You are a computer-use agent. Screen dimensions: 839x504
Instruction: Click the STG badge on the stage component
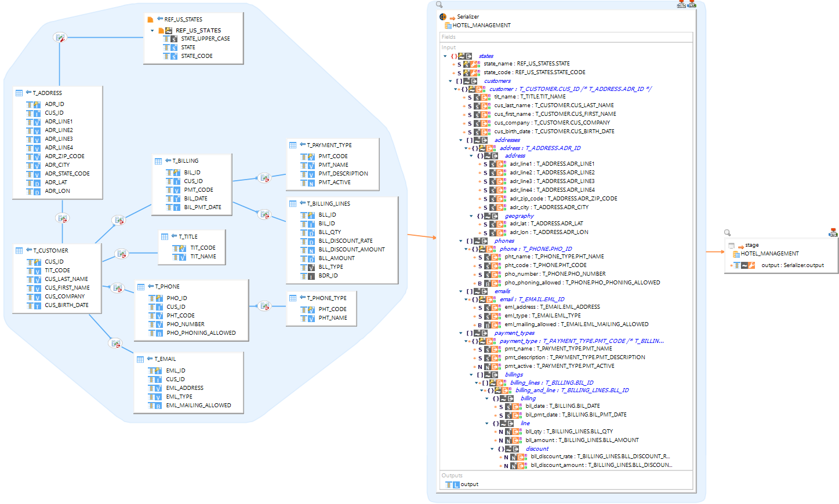coord(833,234)
